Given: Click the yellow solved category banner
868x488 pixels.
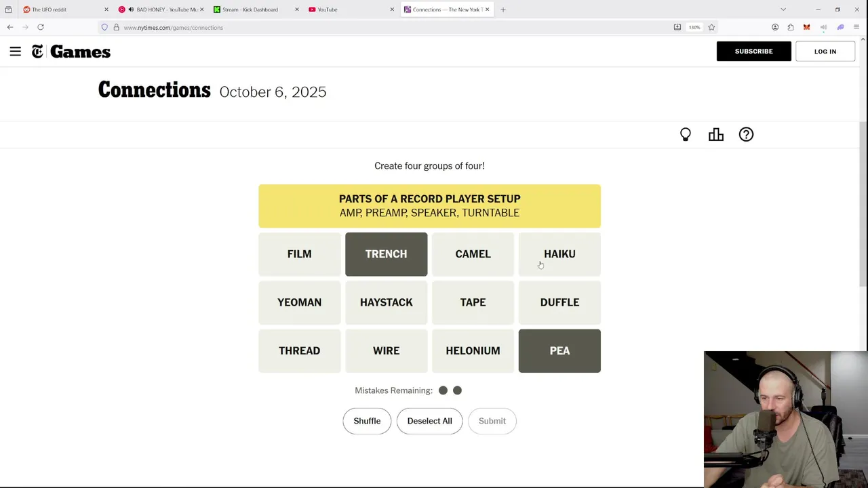Looking at the screenshot, I should [429, 206].
